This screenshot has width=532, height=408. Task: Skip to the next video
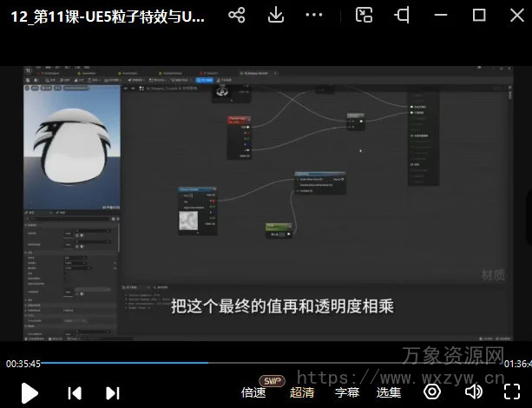pyautogui.click(x=113, y=392)
